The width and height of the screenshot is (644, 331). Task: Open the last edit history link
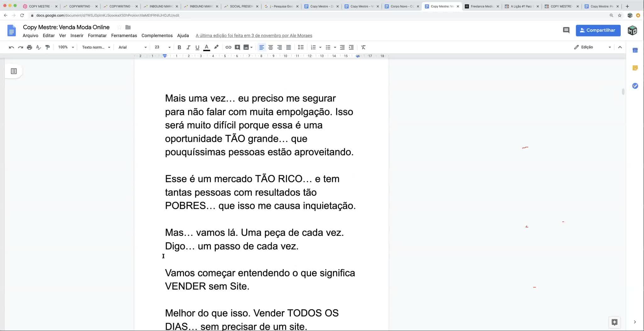coord(254,35)
